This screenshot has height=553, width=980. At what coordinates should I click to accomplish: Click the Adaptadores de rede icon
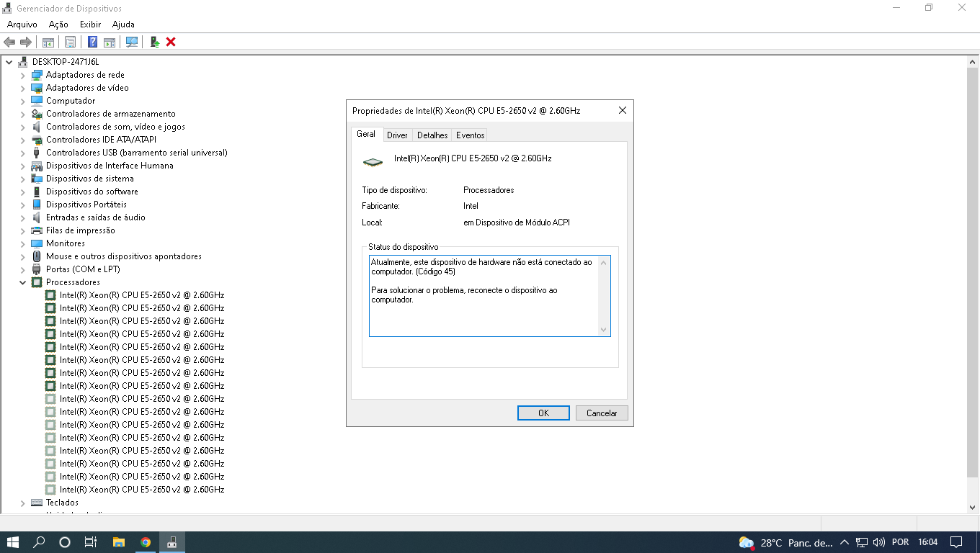coord(37,75)
